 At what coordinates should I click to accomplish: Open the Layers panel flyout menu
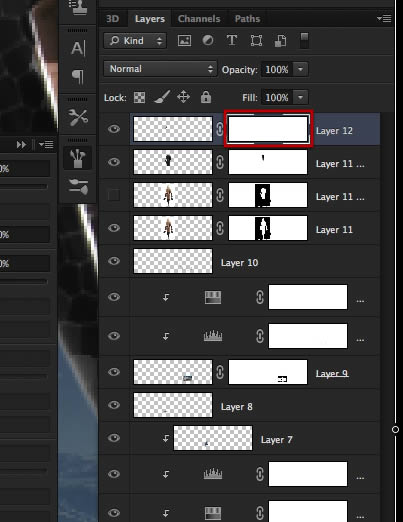(x=384, y=19)
